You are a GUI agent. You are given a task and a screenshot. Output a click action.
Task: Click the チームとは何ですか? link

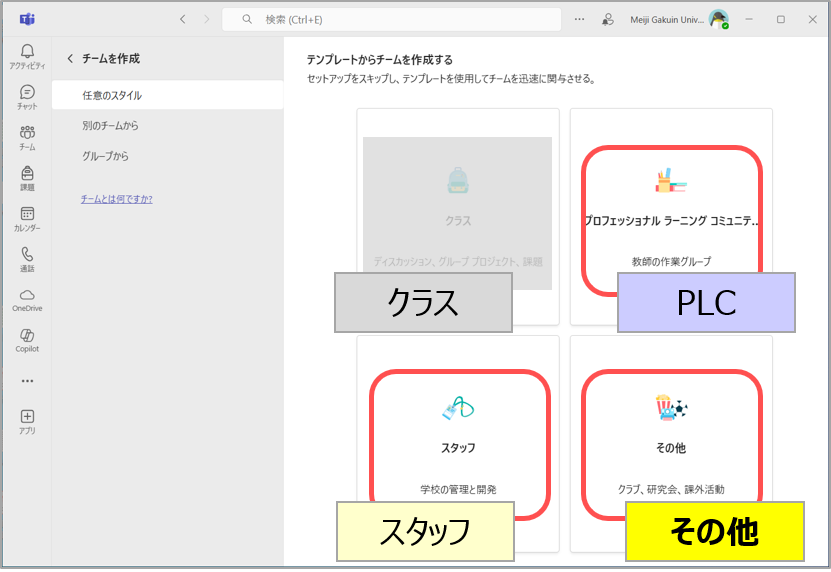[x=116, y=199]
